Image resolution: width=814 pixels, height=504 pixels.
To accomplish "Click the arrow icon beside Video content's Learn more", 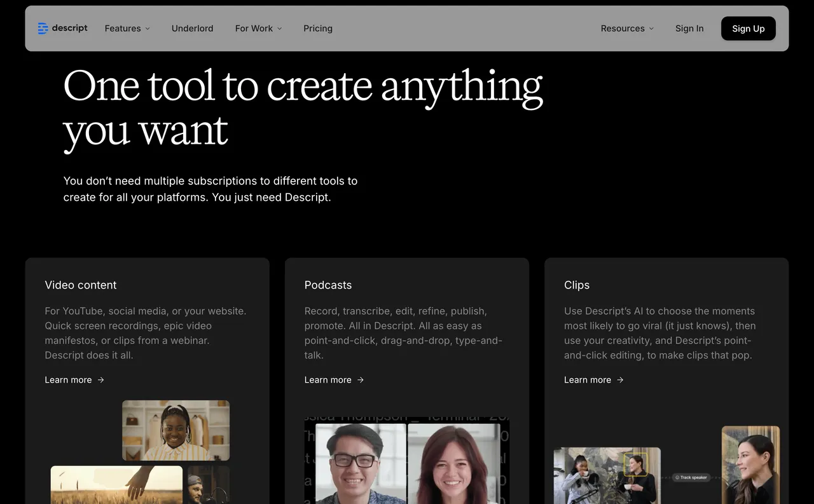I will point(100,379).
